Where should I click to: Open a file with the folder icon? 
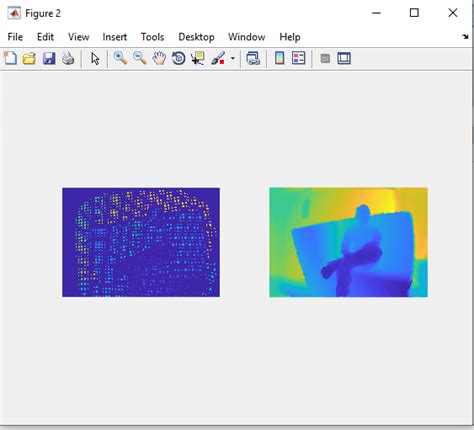point(29,58)
